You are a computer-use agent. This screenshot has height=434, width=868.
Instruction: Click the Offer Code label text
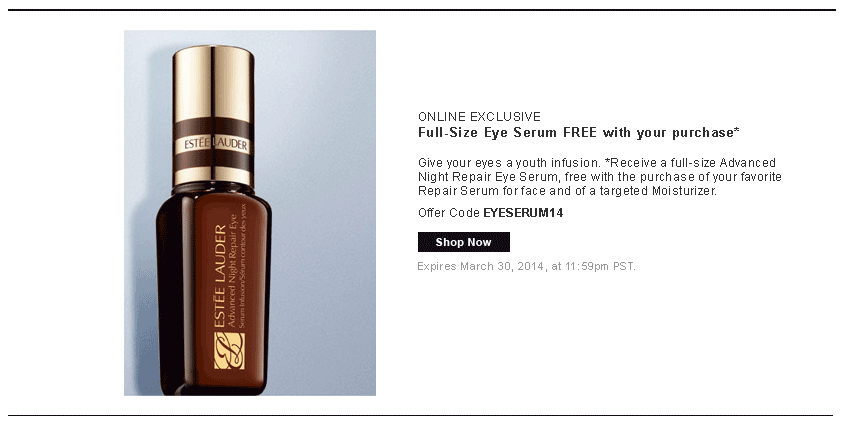tap(449, 213)
